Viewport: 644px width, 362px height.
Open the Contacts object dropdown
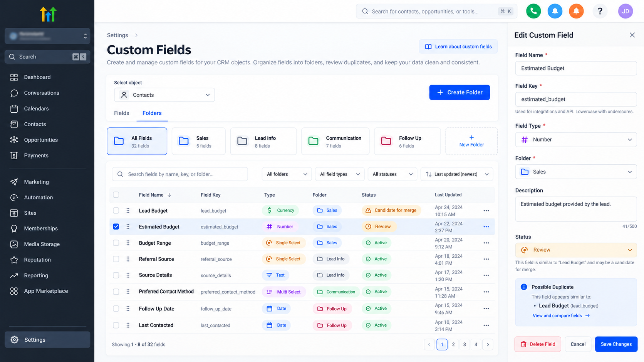pyautogui.click(x=164, y=95)
